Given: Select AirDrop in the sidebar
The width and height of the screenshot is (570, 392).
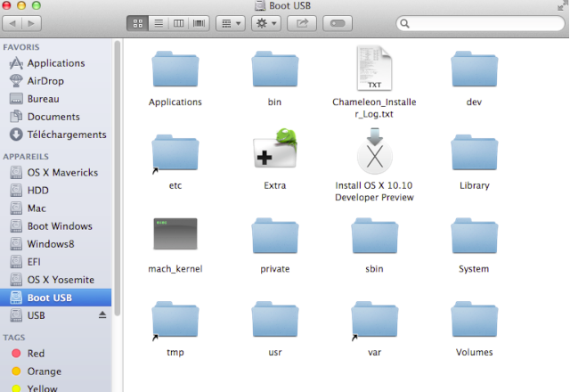Looking at the screenshot, I should [55, 81].
